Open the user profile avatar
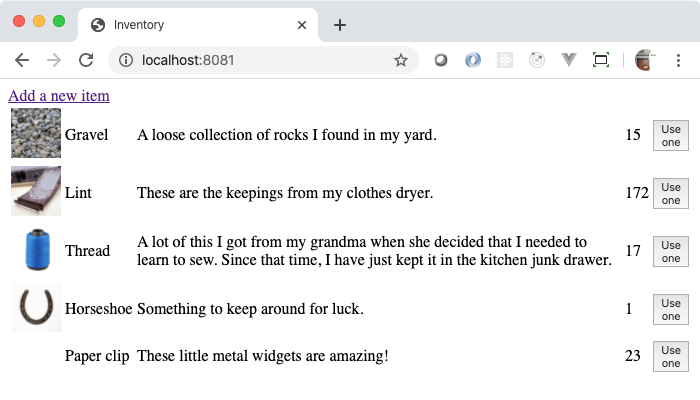This screenshot has height=400, width=700. point(646,60)
